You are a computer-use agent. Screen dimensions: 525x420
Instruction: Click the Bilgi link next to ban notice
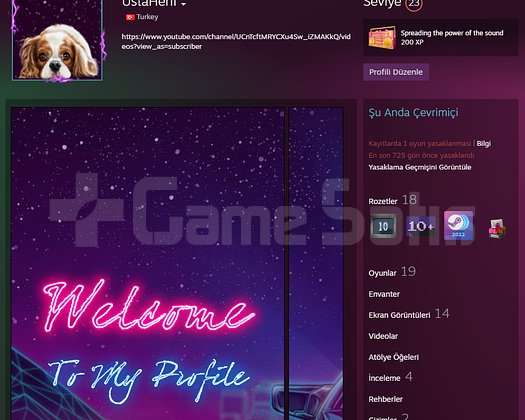(x=483, y=144)
